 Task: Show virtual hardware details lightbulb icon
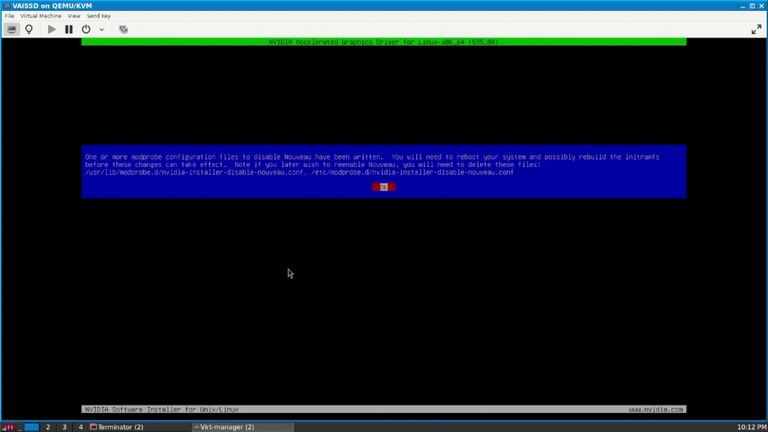(x=29, y=29)
